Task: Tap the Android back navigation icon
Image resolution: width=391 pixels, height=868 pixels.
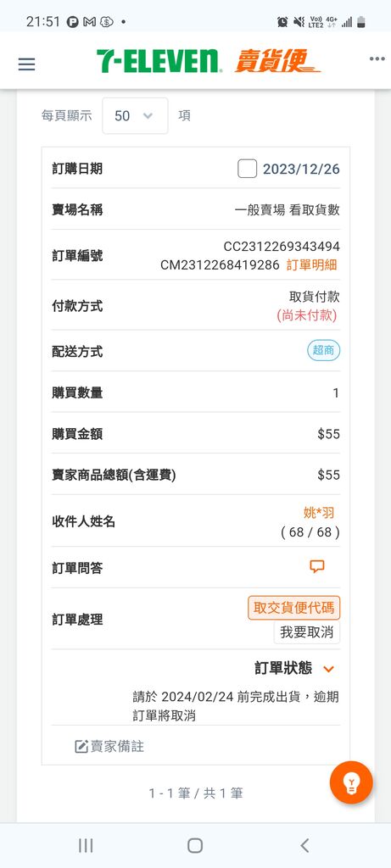Action: (304, 845)
